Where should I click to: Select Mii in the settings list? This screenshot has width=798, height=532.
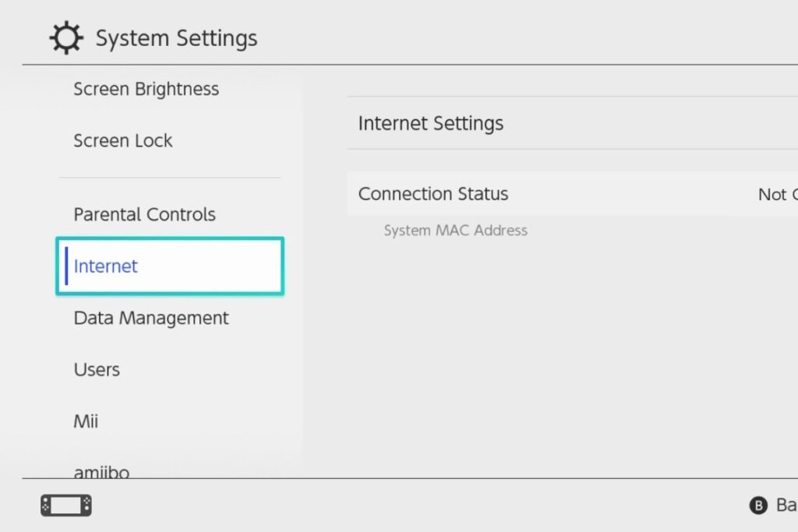click(86, 421)
